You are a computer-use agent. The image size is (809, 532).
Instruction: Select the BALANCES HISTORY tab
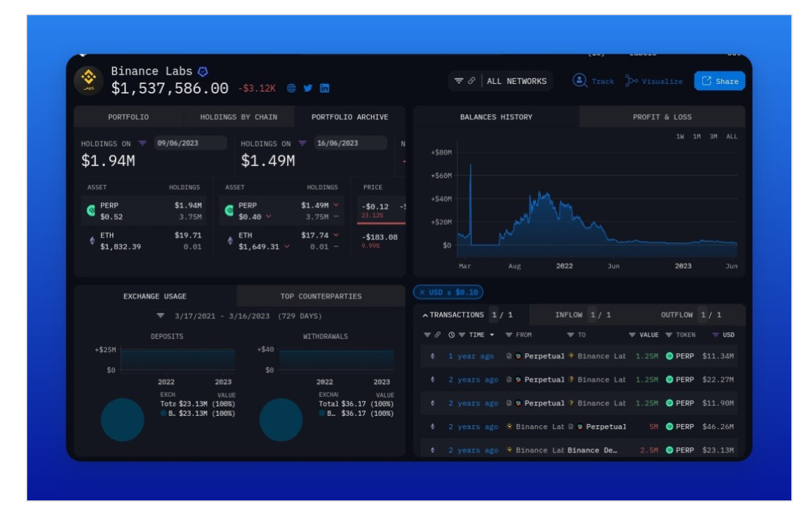(x=496, y=117)
